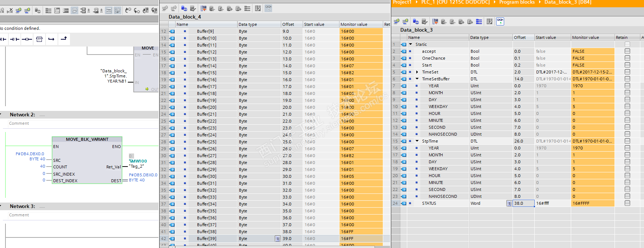
Task: Click Monitor all glasses icon in Data_block_4 toolbar
Action: (268, 8)
